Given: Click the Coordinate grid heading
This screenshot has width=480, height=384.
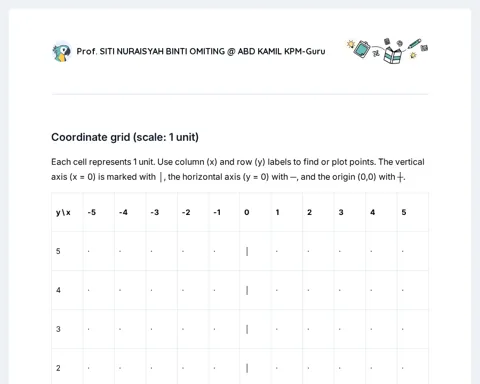Looking at the screenshot, I should click(125, 137).
